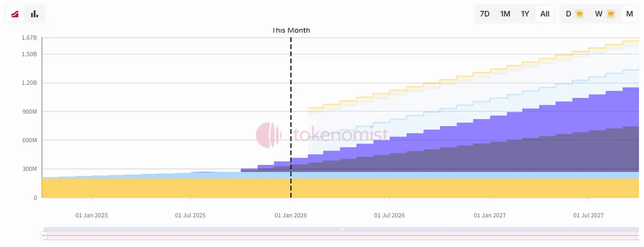Screen dimensions: 644x247
Task: Click the left handle of the range slider
Action: [44, 236]
